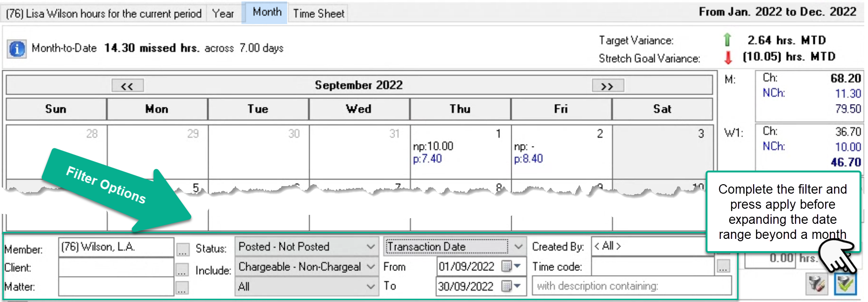Click the clear filter eraser icon
Image resolution: width=868 pixels, height=302 pixels.
coord(818,284)
